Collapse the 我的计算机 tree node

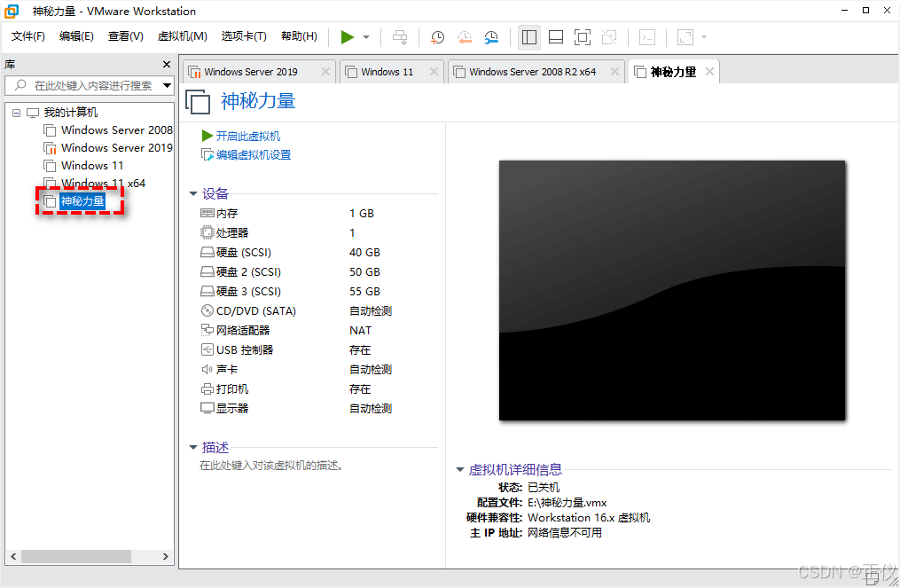(x=16, y=113)
